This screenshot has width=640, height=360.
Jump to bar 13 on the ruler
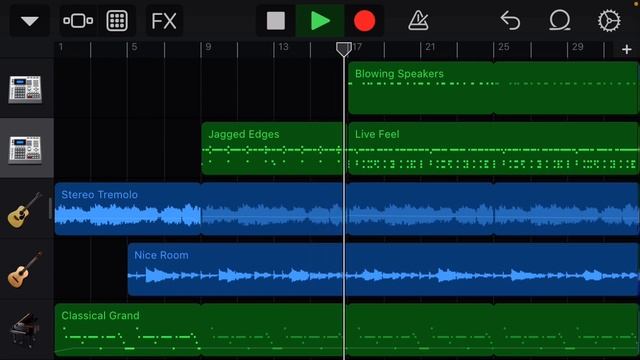point(283,47)
